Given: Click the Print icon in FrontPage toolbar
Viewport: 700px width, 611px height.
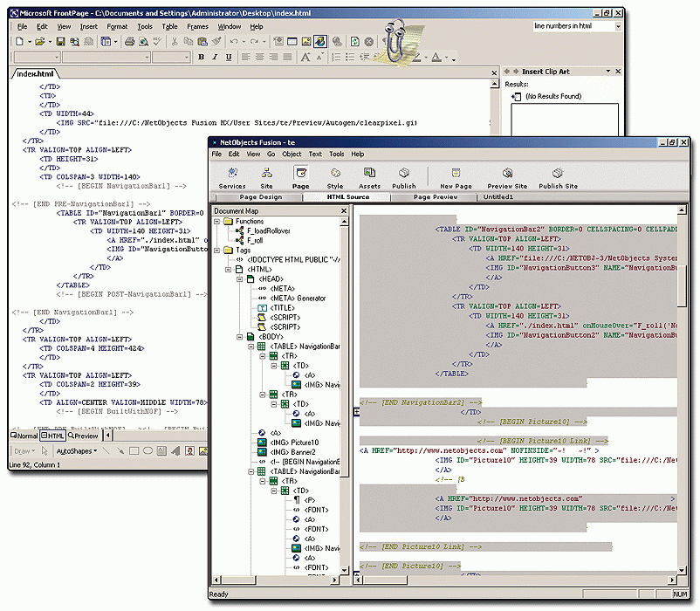Looking at the screenshot, I should click(x=129, y=42).
